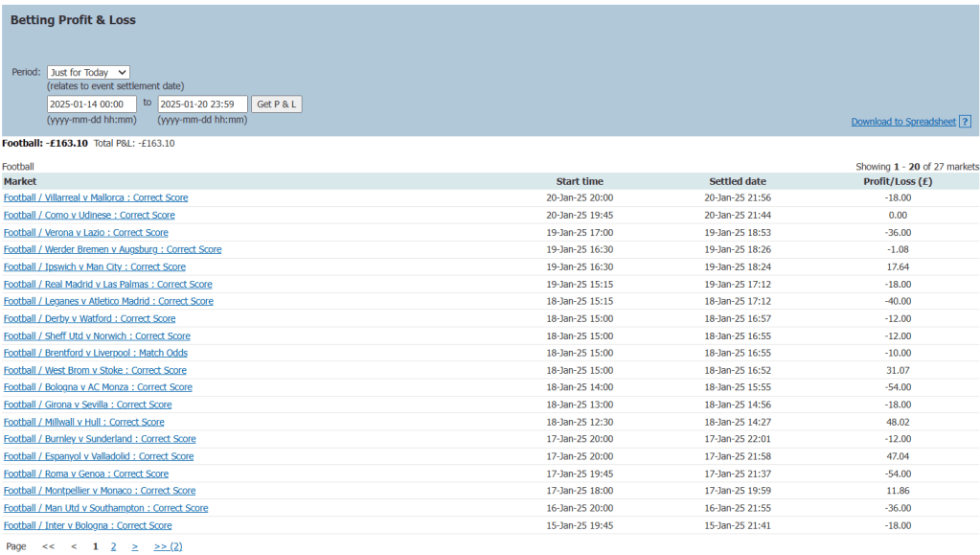Open Brentford v Liverpool Match Odds market

pos(96,354)
